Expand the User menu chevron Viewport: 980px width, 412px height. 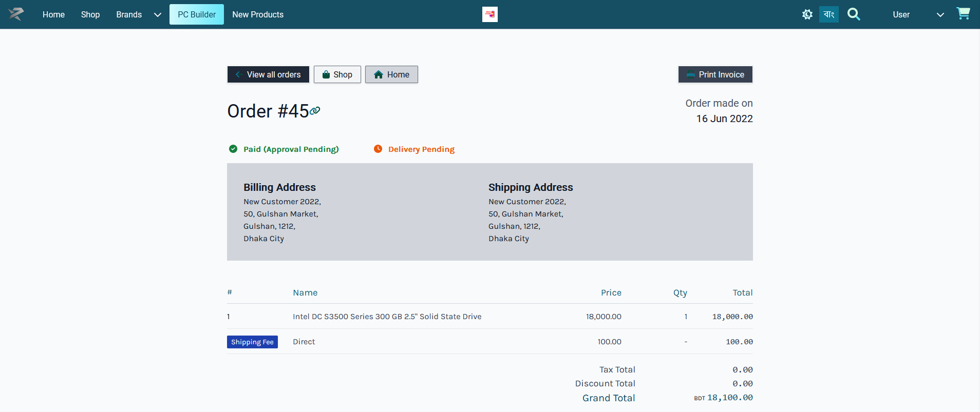(x=940, y=15)
